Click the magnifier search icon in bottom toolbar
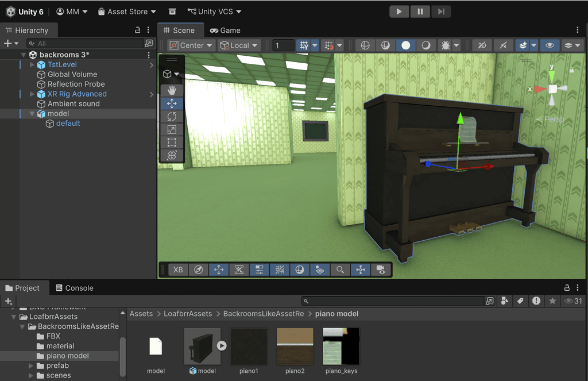The width and height of the screenshot is (588, 381). point(340,270)
